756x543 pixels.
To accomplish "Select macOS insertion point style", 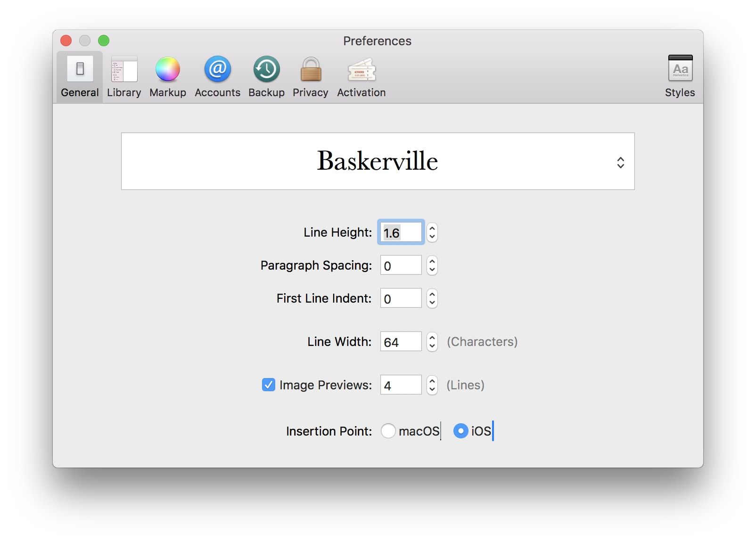I will [x=388, y=431].
